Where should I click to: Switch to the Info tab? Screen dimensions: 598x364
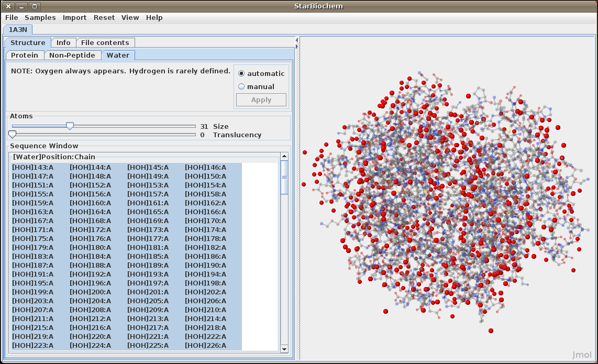click(63, 43)
